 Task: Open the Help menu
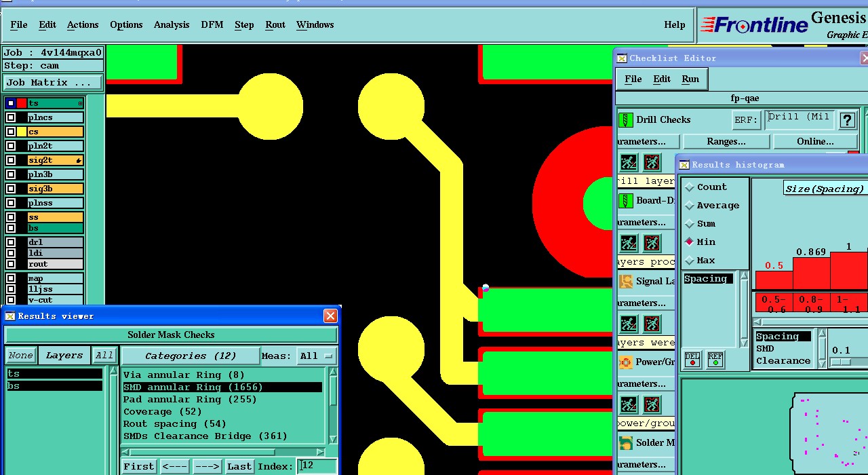click(675, 25)
